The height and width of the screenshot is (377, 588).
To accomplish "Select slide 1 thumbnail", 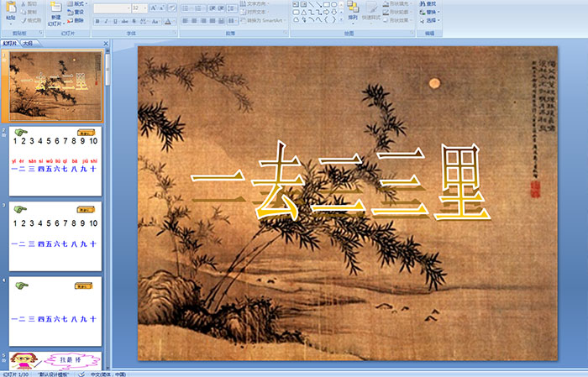I will (55, 86).
